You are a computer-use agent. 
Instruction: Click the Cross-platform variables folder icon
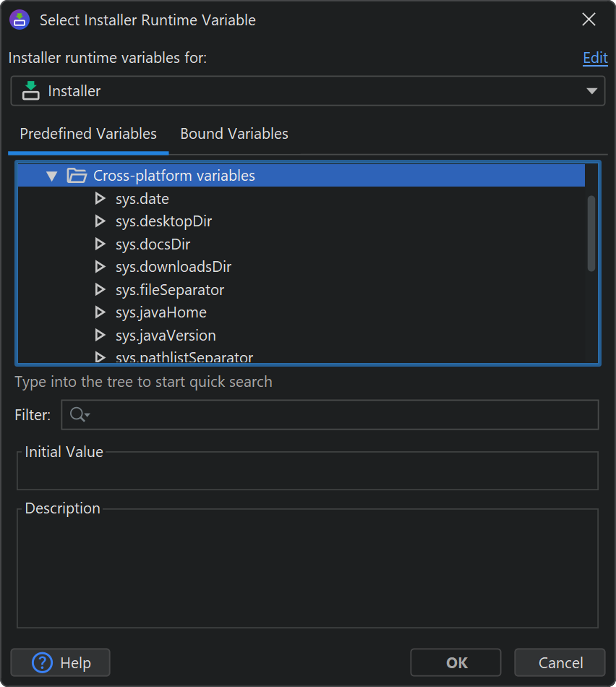coord(76,176)
